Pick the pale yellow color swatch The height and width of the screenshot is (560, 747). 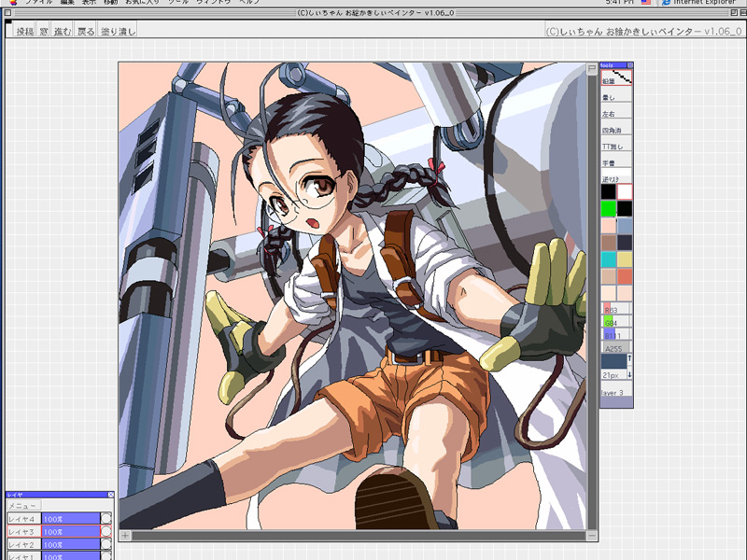coord(625,259)
